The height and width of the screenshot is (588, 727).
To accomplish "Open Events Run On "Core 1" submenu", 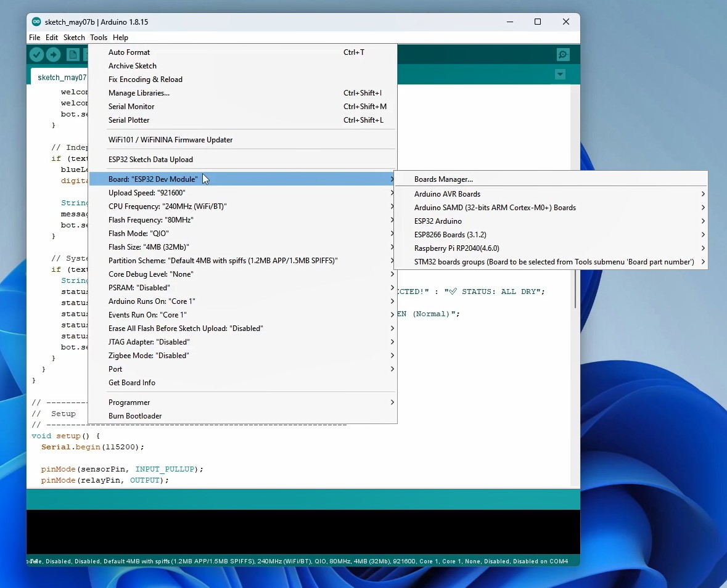I will click(242, 314).
